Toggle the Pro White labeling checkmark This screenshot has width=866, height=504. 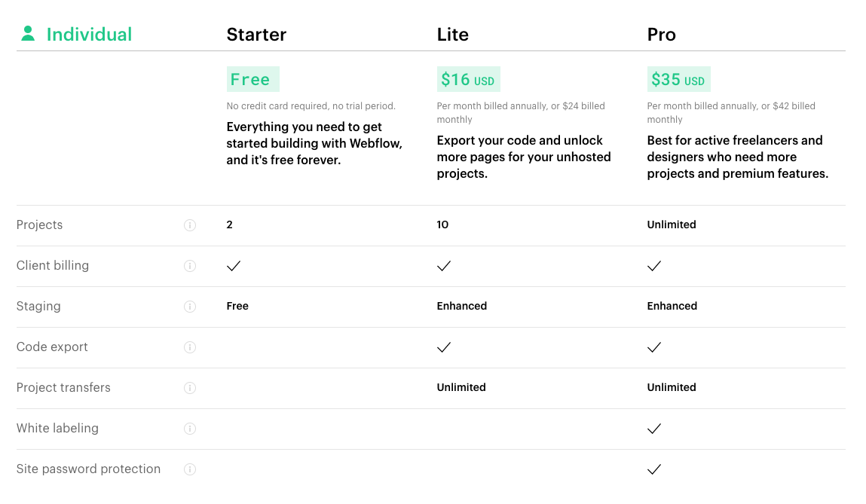[653, 428]
